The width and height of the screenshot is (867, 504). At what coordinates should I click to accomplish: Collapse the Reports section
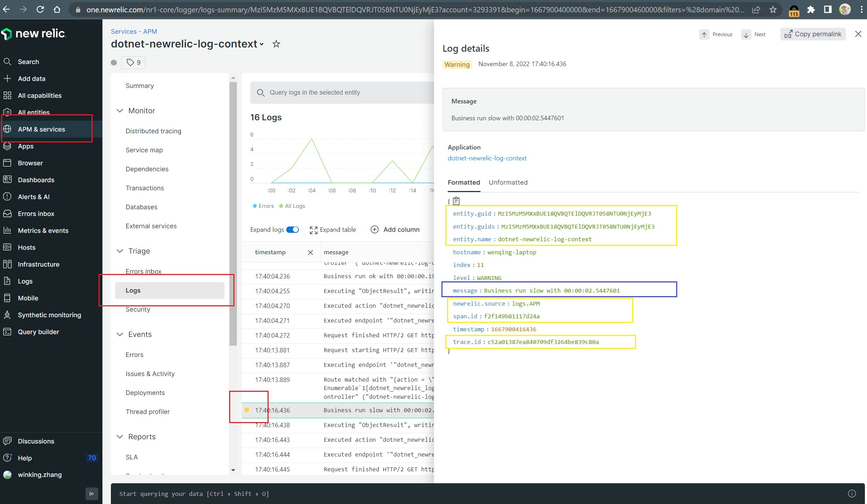point(120,437)
